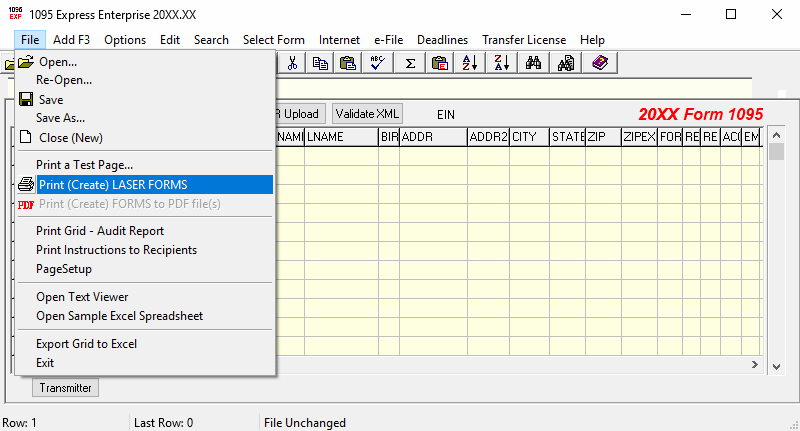Click the LNAME column header
800x431 pixels.
coord(340,137)
